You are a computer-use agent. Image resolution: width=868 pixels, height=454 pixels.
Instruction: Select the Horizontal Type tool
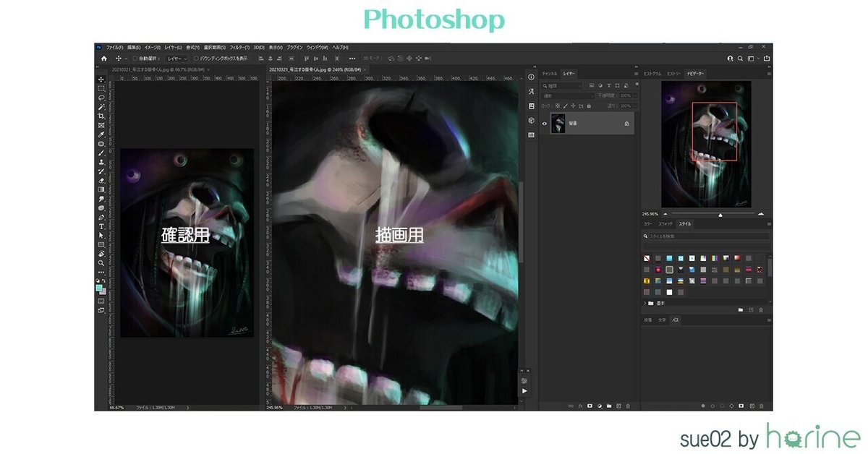[101, 226]
